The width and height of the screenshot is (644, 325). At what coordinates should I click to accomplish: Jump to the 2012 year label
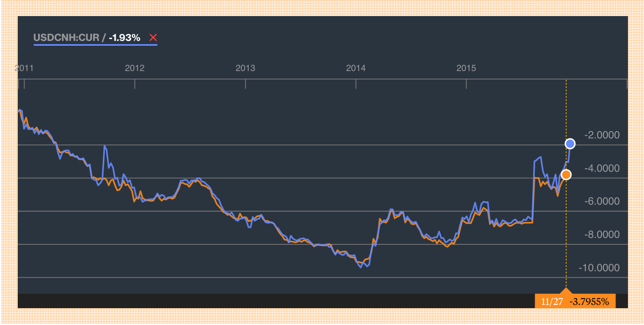135,68
